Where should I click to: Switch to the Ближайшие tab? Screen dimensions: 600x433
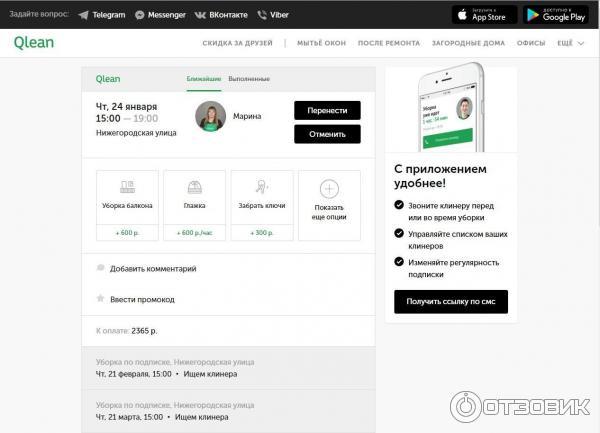pos(204,79)
